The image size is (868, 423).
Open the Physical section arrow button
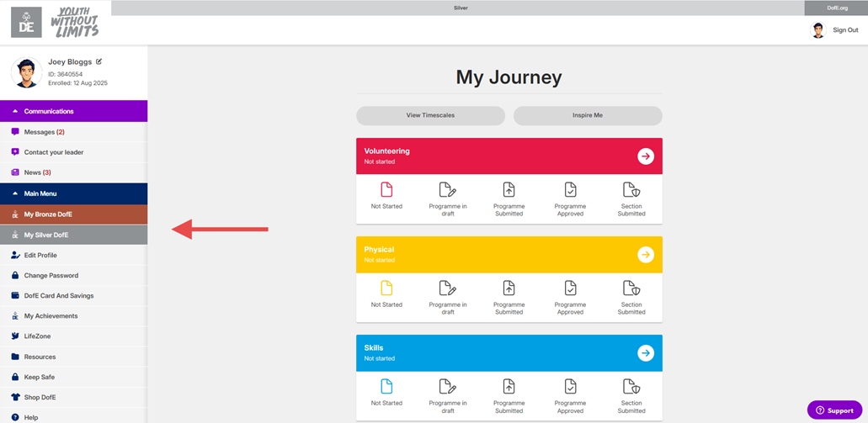pyautogui.click(x=646, y=255)
